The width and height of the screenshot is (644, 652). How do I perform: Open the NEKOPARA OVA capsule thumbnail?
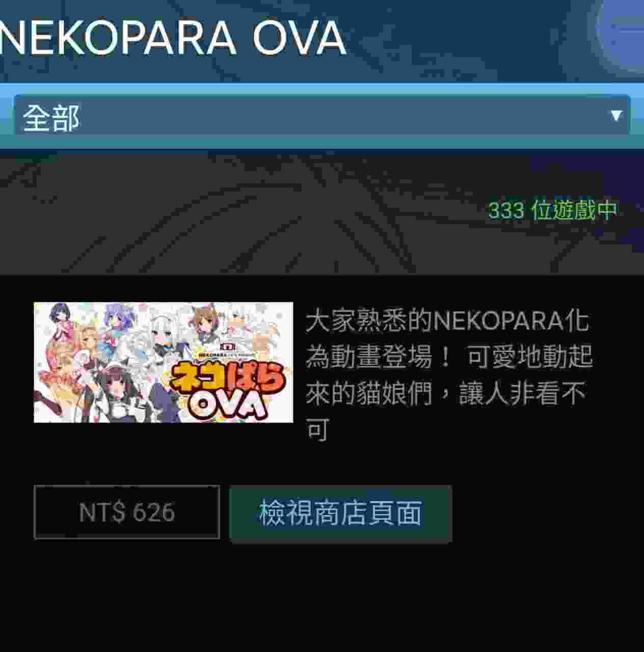click(163, 362)
